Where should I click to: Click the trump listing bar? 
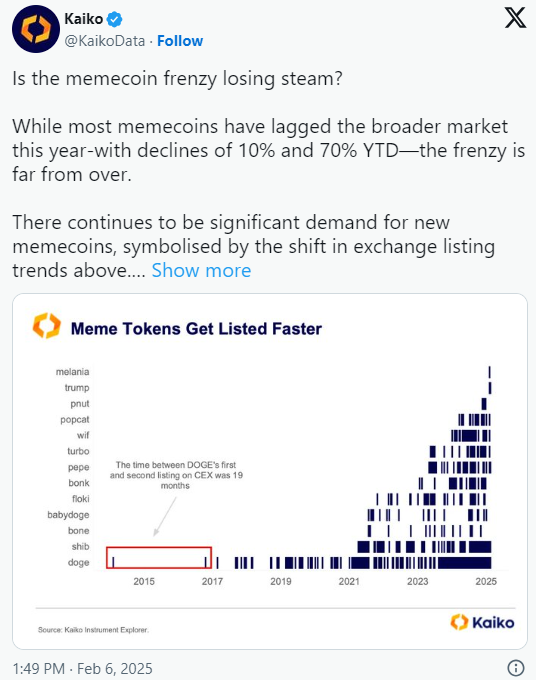point(490,388)
